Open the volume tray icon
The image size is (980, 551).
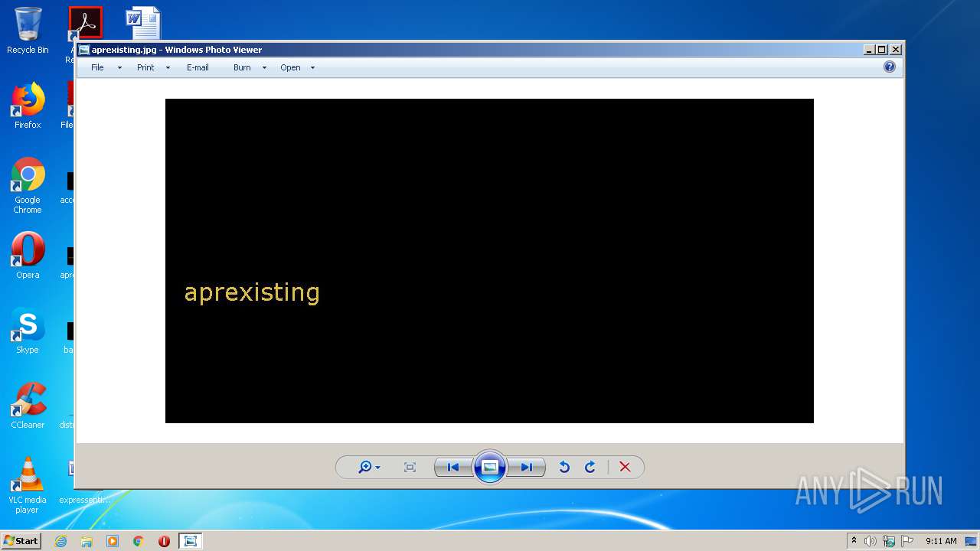point(871,541)
